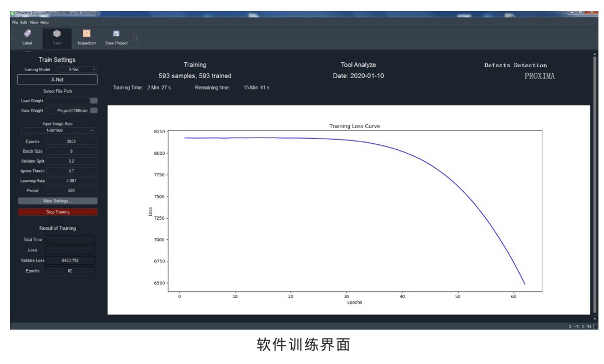Edit the Epochs value field
Image resolution: width=604 pixels, height=364 pixels.
click(x=71, y=141)
